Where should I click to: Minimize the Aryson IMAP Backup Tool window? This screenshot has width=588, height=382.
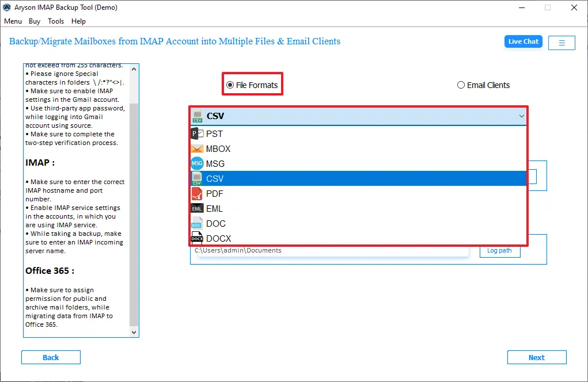(x=522, y=7)
